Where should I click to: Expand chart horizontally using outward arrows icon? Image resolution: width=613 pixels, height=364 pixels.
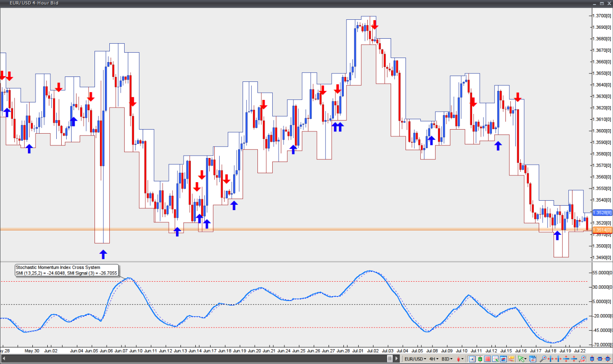[558, 359]
